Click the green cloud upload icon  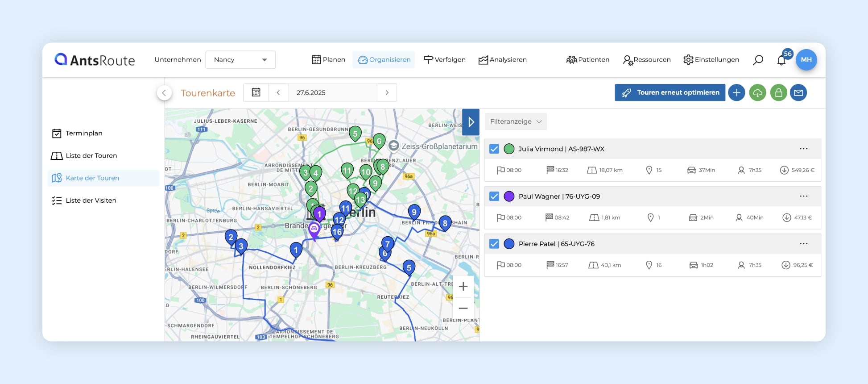coord(757,93)
